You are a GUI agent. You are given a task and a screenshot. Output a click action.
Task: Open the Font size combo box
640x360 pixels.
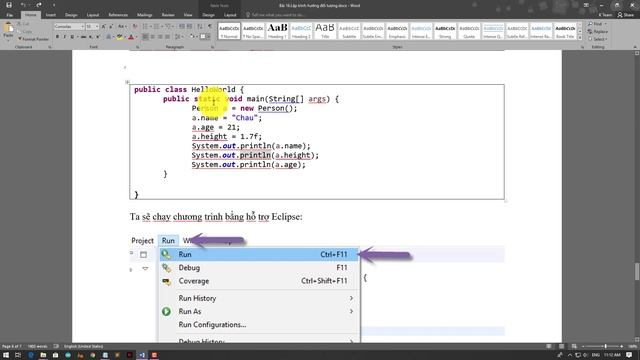[x=92, y=27]
